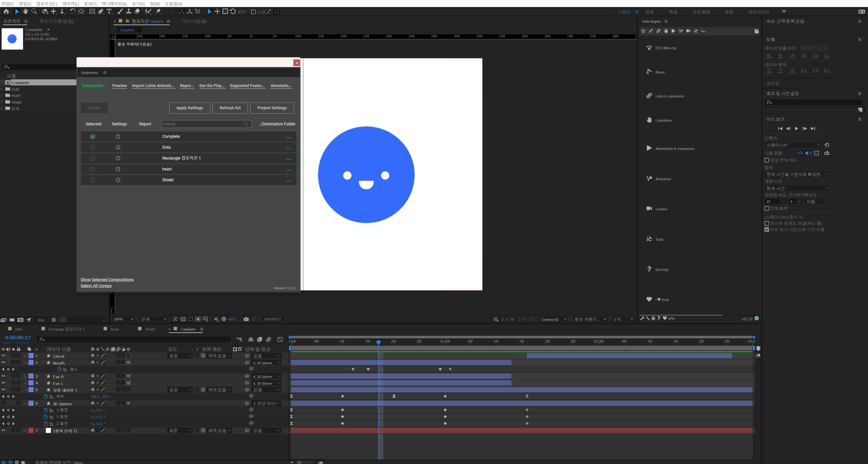Click the red label swatch of layer 7
The image size is (868, 464).
click(x=31, y=430)
